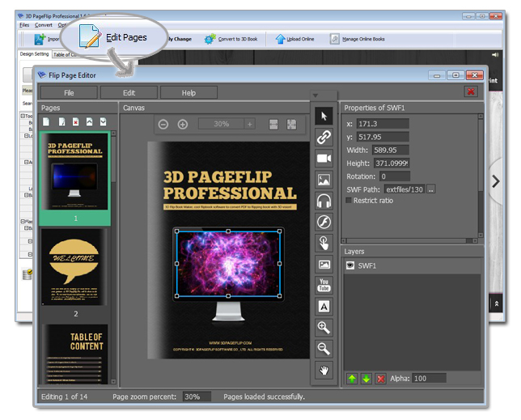Select the Table of Content page thumbnail
This screenshot has width=521, height=420.
click(74, 354)
